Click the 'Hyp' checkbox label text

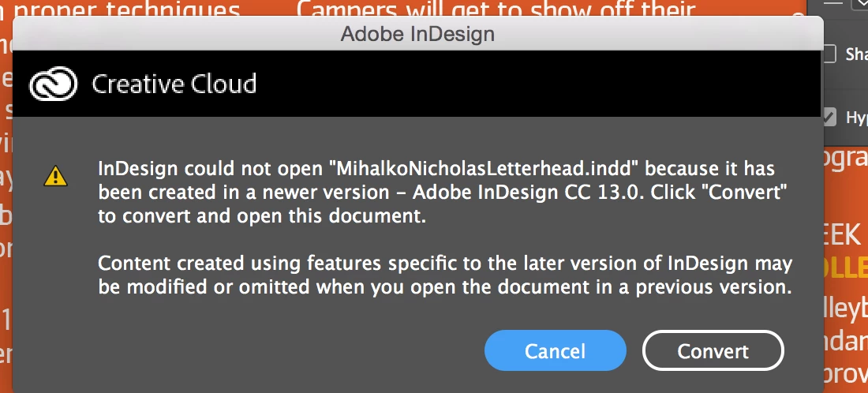point(857,118)
